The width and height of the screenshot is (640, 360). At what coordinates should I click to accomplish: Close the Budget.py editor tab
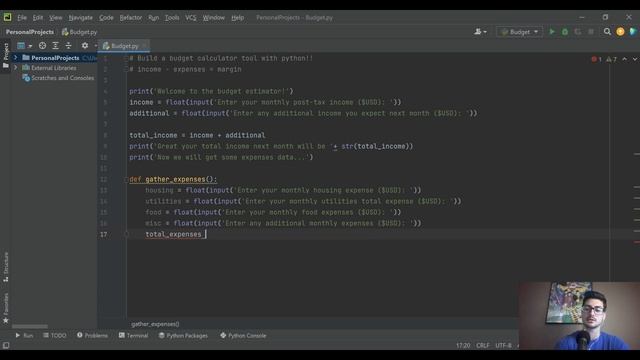coord(144,46)
